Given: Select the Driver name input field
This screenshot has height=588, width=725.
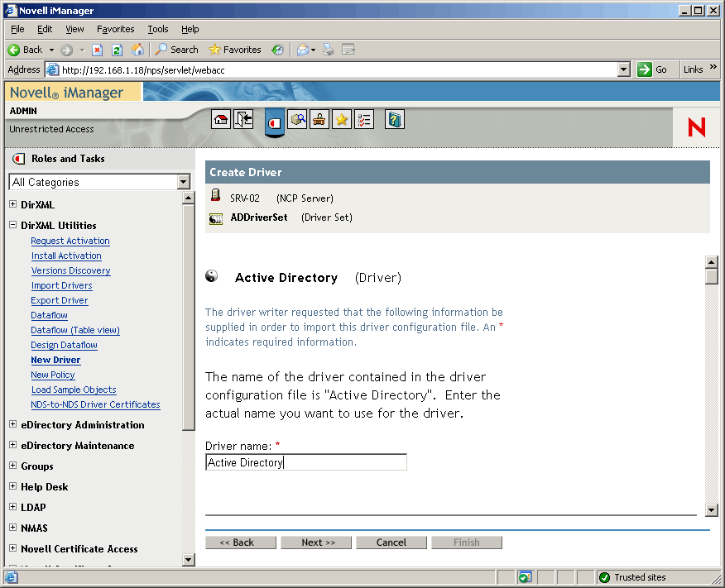Looking at the screenshot, I should pyautogui.click(x=305, y=462).
